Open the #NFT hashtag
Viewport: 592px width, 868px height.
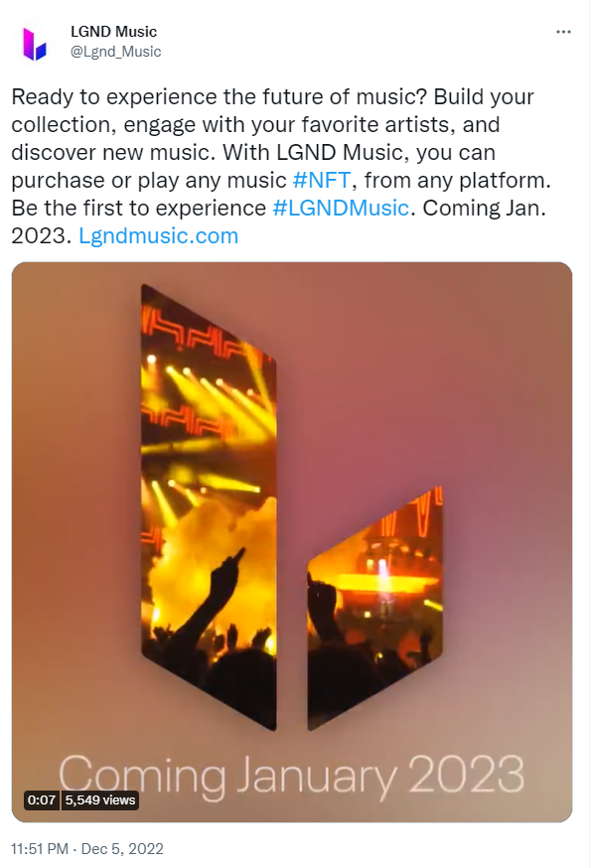tap(321, 180)
